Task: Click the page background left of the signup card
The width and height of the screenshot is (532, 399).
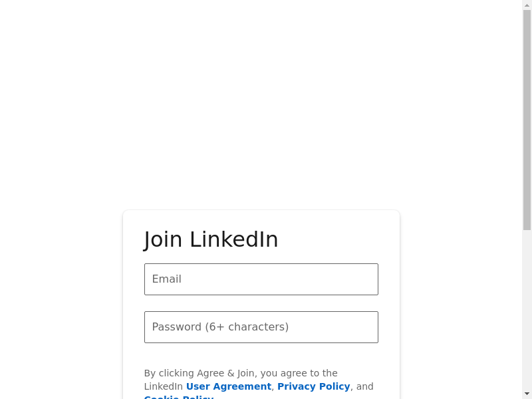Action: coord(60,299)
